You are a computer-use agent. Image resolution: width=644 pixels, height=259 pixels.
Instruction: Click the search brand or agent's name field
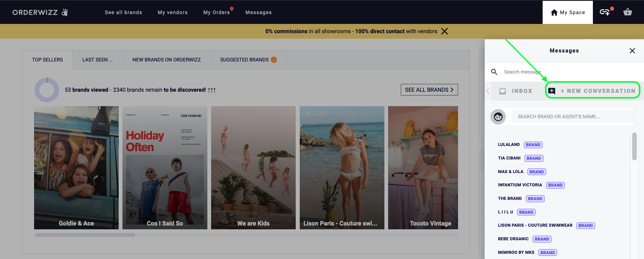573,117
